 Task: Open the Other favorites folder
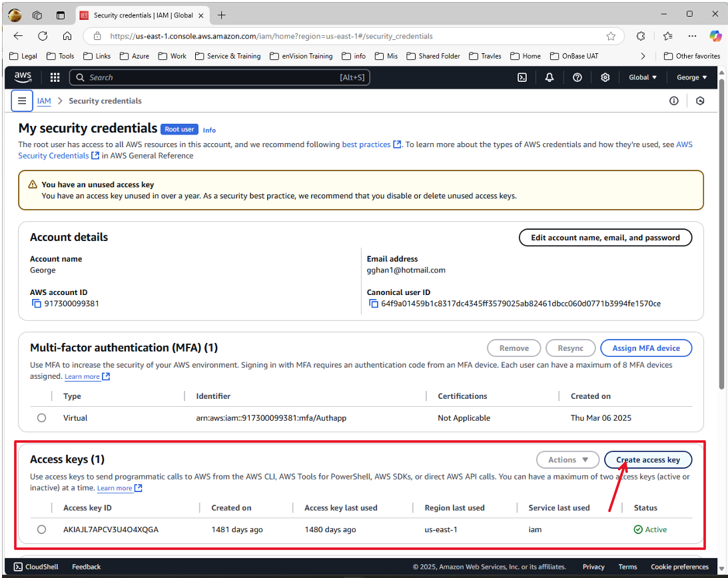point(692,56)
